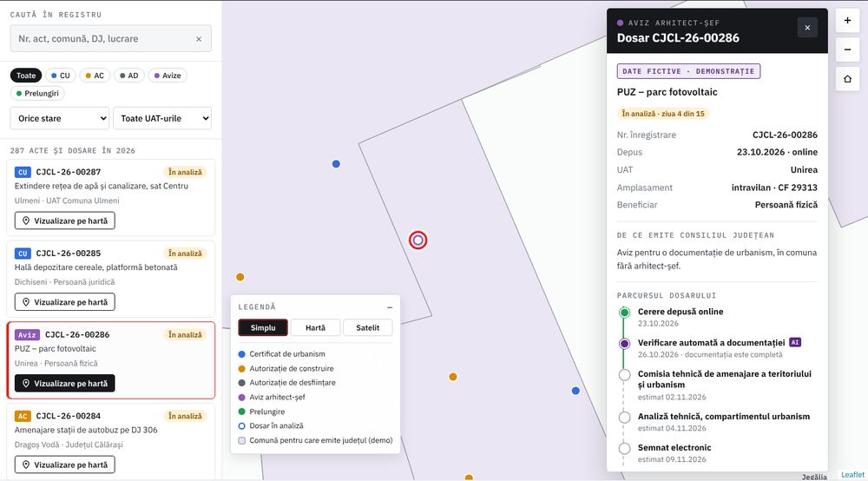The height and width of the screenshot is (481, 868).
Task: Click the orange marker right of the legend
Action: [453, 377]
